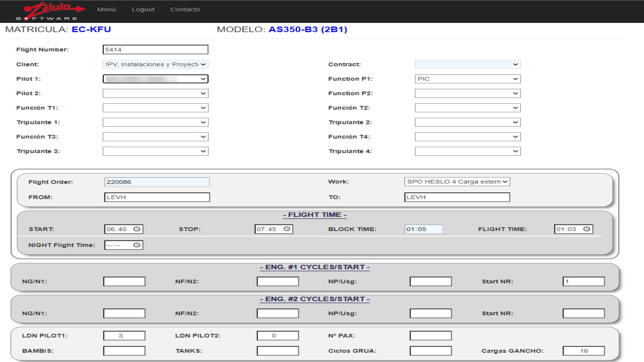
Task: Click Eng #1 Start NR field
Action: 584,282
